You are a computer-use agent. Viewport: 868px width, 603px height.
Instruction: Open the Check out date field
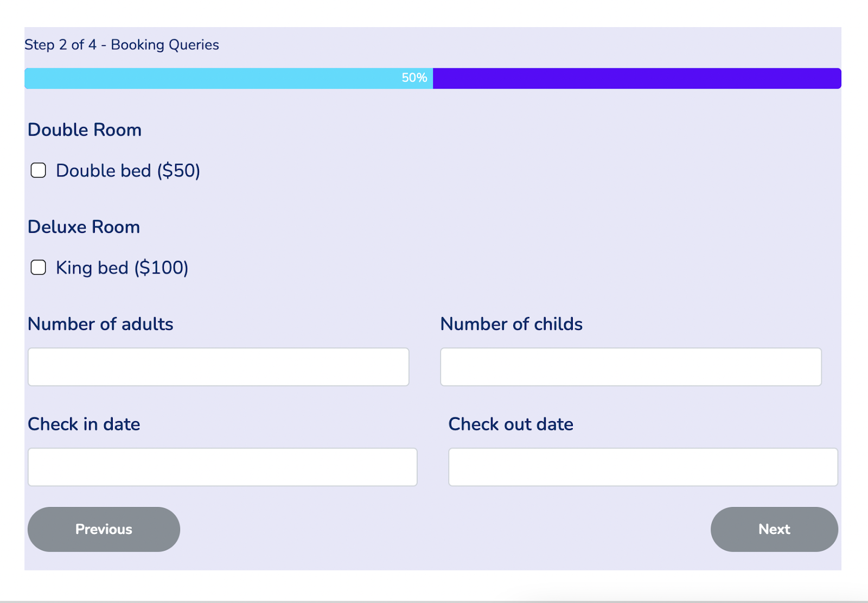pyautogui.click(x=643, y=467)
